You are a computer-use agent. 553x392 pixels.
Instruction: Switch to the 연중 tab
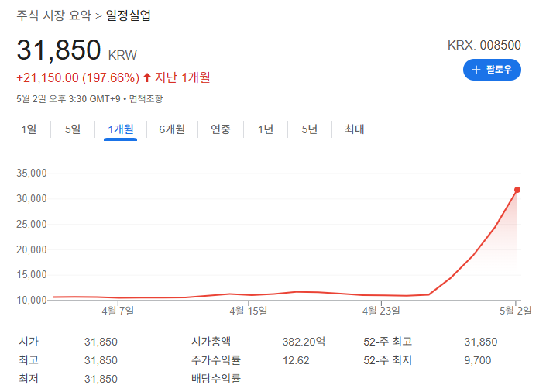pyautogui.click(x=221, y=129)
